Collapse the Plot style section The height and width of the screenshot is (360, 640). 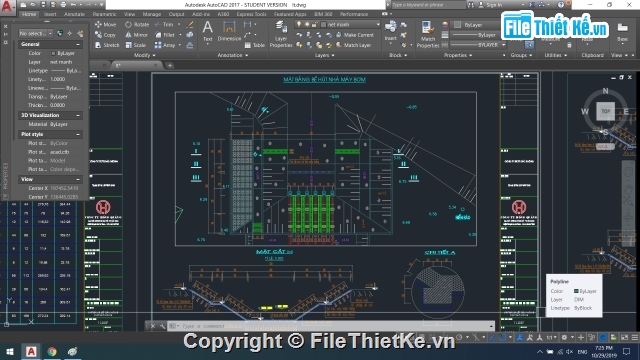tap(78, 134)
